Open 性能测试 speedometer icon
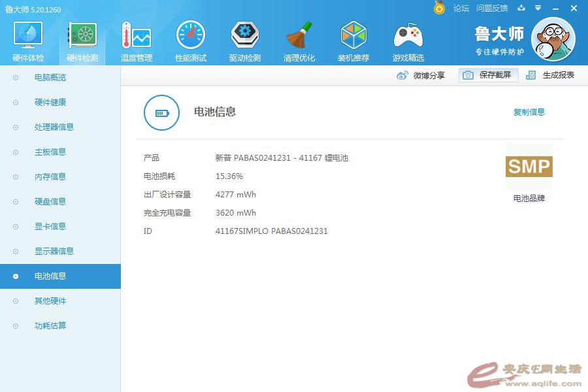The width and height of the screenshot is (588, 392). click(x=191, y=36)
